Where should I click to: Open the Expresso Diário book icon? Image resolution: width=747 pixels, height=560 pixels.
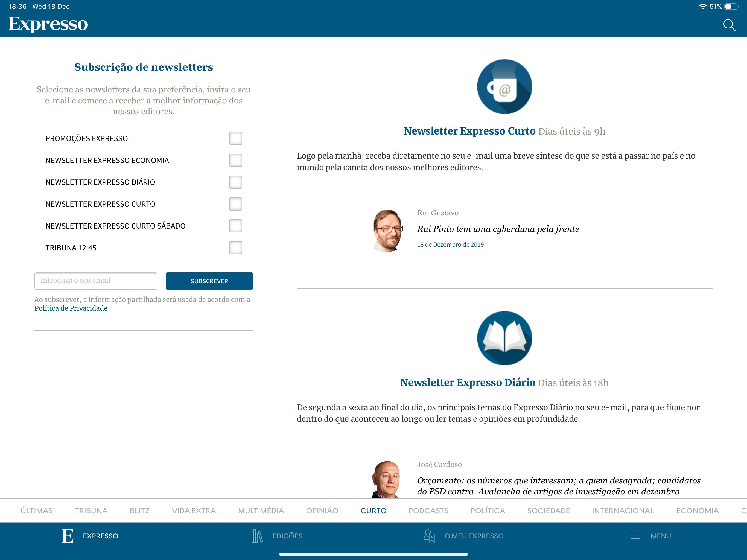click(504, 338)
